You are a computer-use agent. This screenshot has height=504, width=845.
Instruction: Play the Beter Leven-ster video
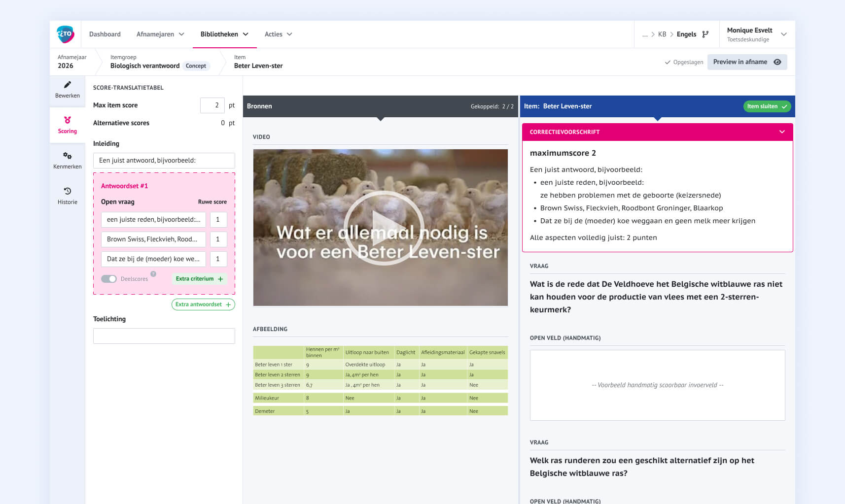click(384, 228)
